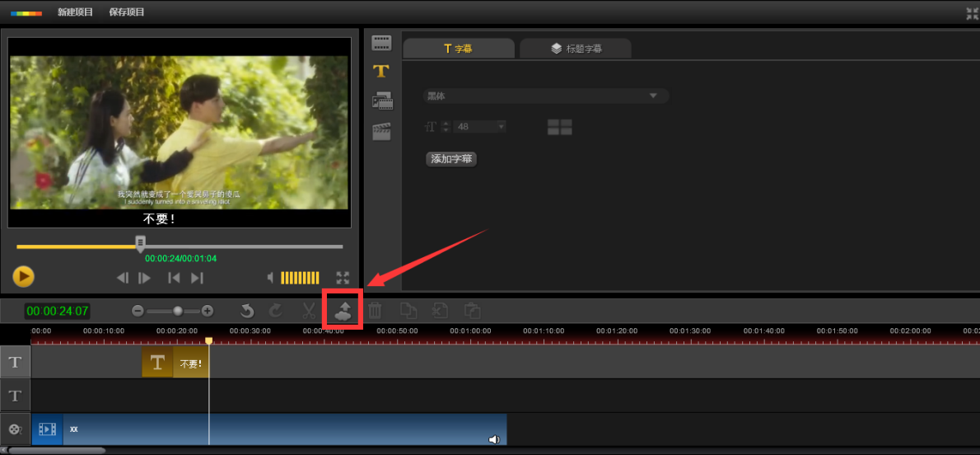Click the window collapse arrows at the top right
Image resolution: width=980 pixels, height=455 pixels.
point(972,14)
